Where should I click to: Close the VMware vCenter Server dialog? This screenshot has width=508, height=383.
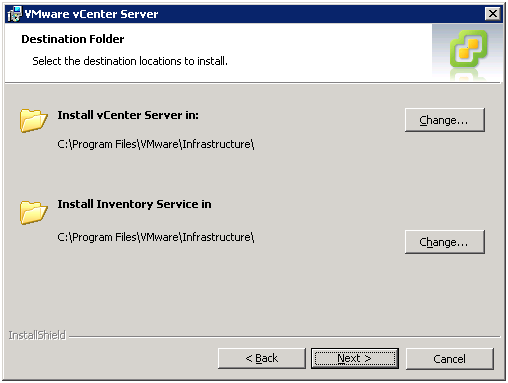(493, 14)
